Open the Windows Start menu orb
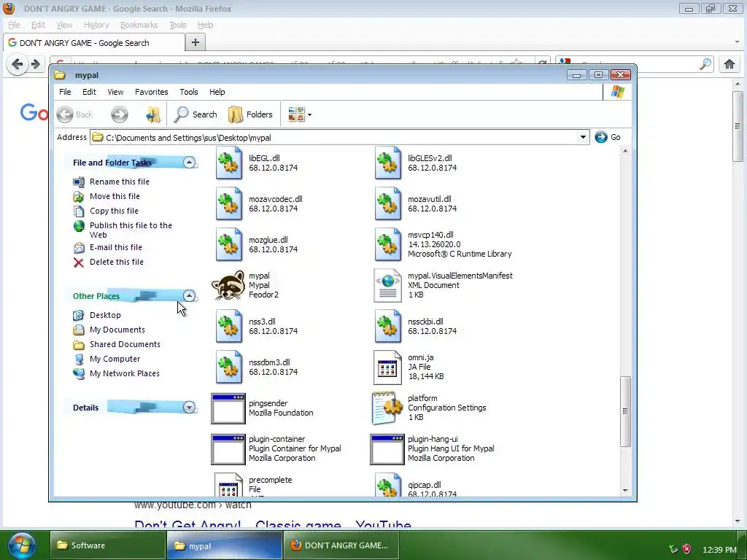 [x=21, y=545]
